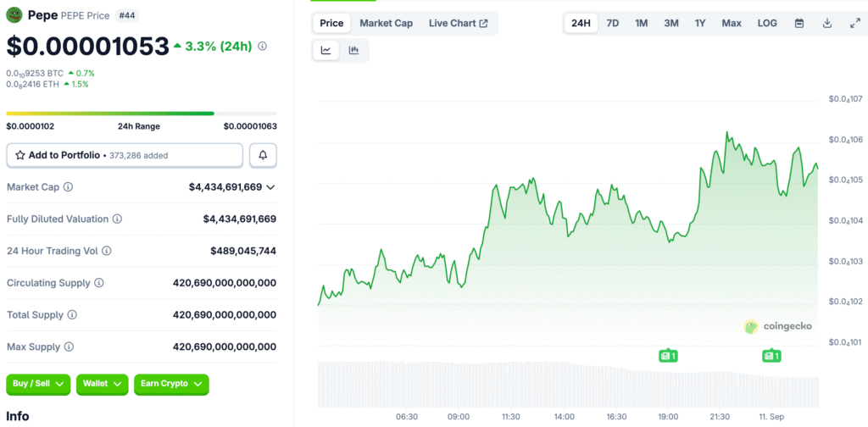Click the Fully Diluted Valuation amount
This screenshot has width=868, height=427.
(240, 219)
